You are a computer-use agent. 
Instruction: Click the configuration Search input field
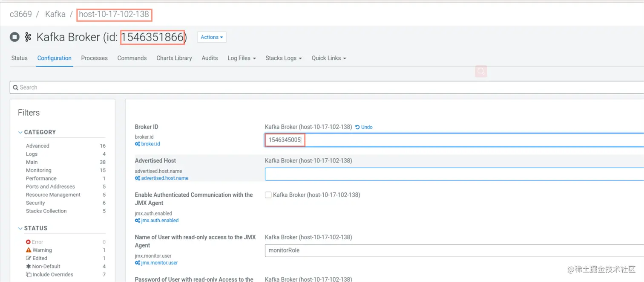click(327, 87)
